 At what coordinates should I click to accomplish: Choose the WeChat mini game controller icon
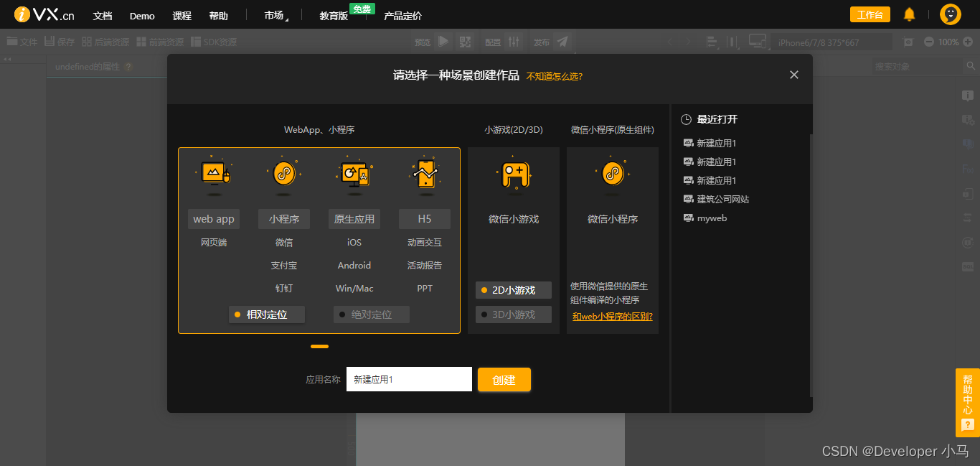click(514, 175)
